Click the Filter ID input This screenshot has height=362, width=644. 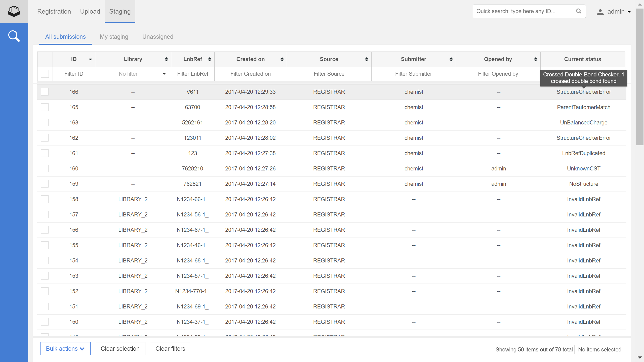(74, 74)
